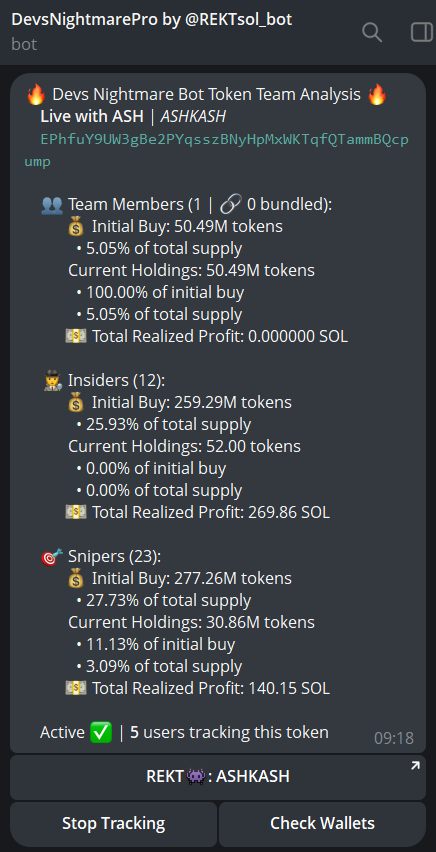Click the fire emoji before Devs Nightmare

[36, 95]
